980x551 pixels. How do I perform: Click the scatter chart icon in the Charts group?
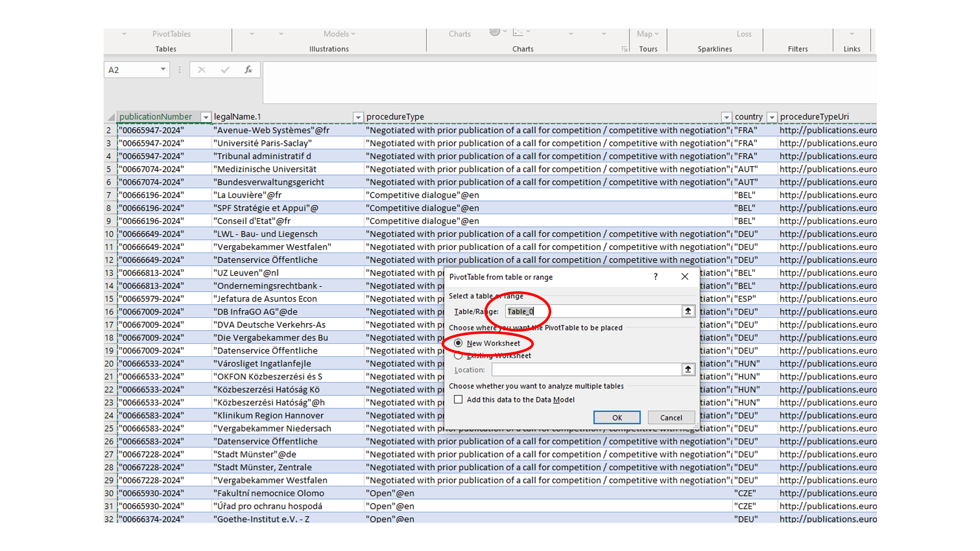(519, 31)
